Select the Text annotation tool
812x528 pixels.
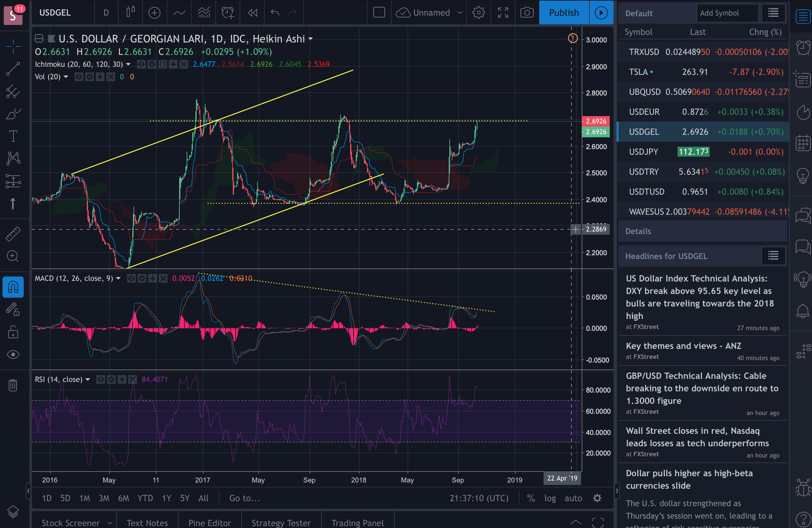13,136
